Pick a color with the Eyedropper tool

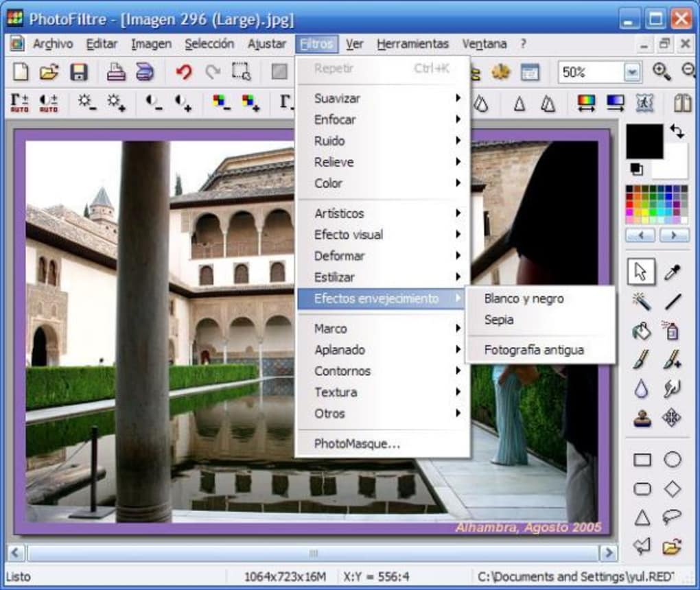[671, 272]
